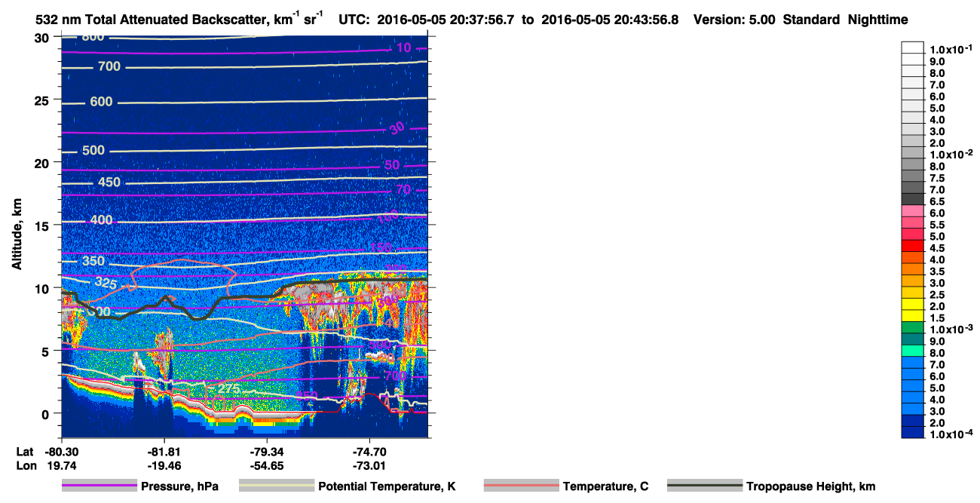This screenshot has height=503, width=980.
Task: Click the 'Lon' row label
Action: (x=25, y=466)
